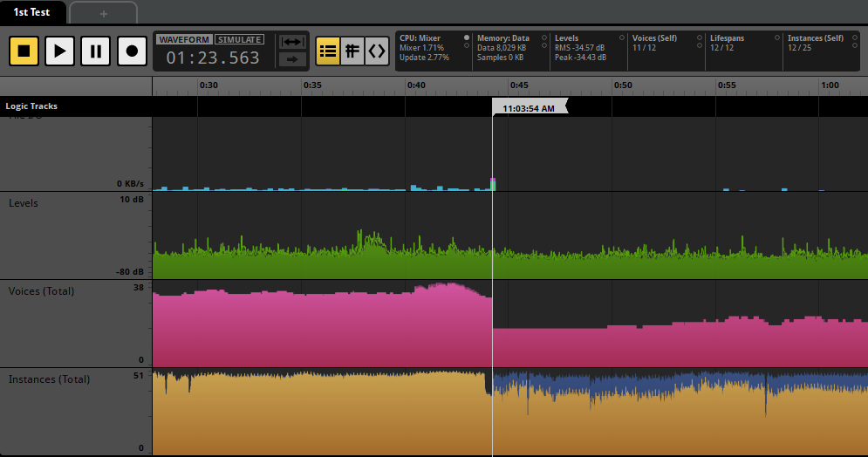
Task: Click the Lifespans stat heading
Action: (x=727, y=38)
